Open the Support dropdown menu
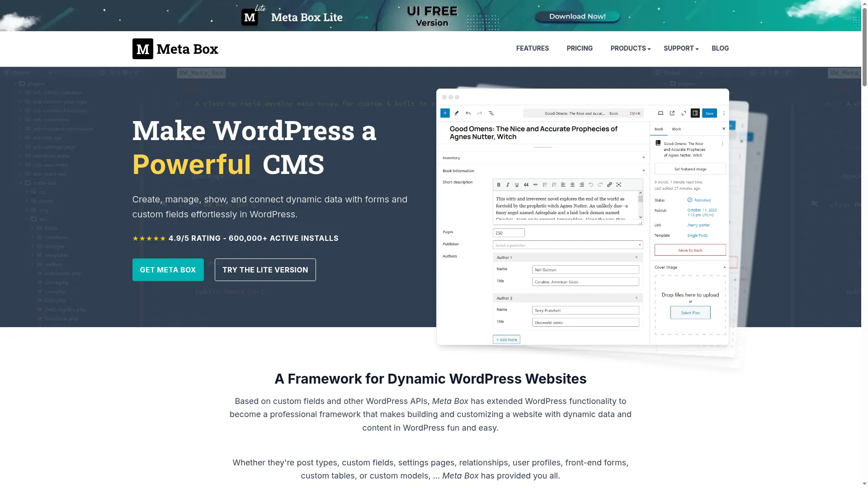Viewport: 868px width, 488px height. tap(681, 48)
